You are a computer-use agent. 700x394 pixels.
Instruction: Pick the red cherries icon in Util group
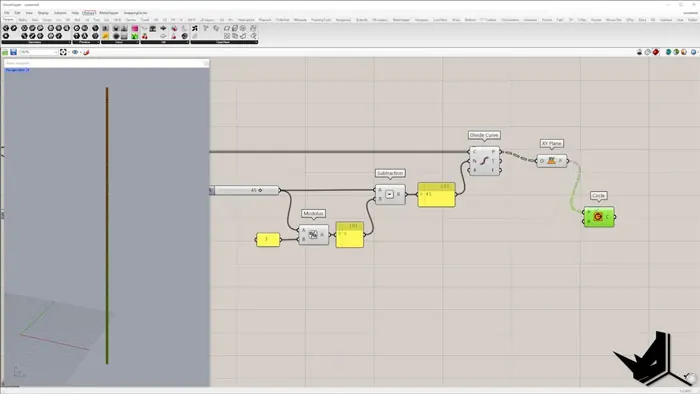(145, 36)
